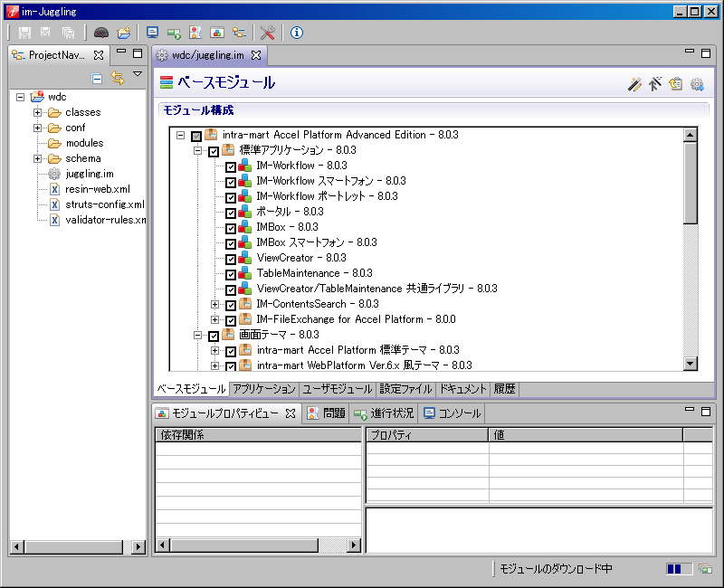Minimize the editor area

tap(690, 52)
